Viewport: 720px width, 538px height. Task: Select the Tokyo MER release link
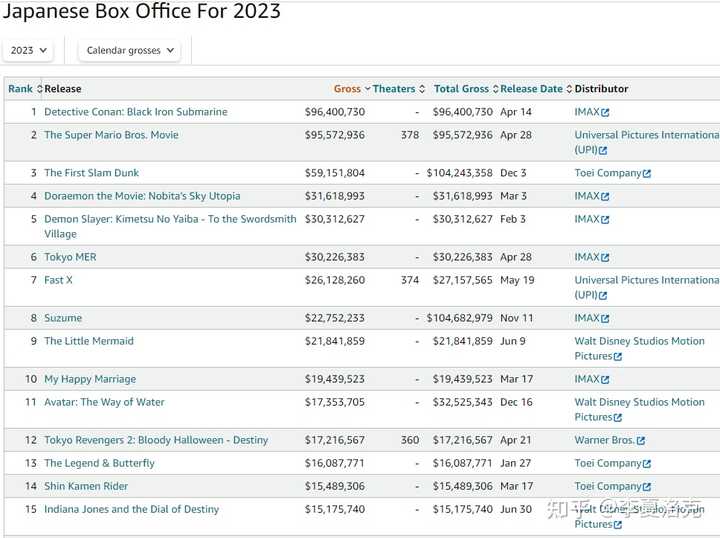(x=70, y=257)
